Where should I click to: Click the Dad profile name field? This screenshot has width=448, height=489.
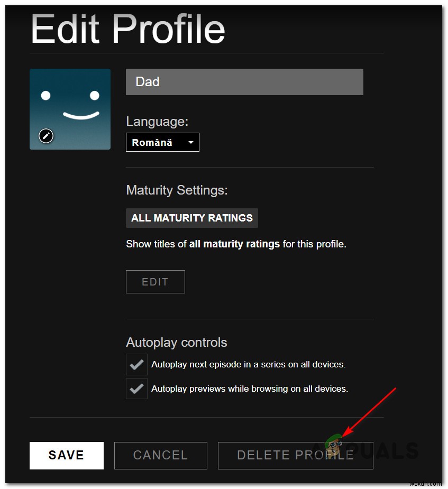244,82
